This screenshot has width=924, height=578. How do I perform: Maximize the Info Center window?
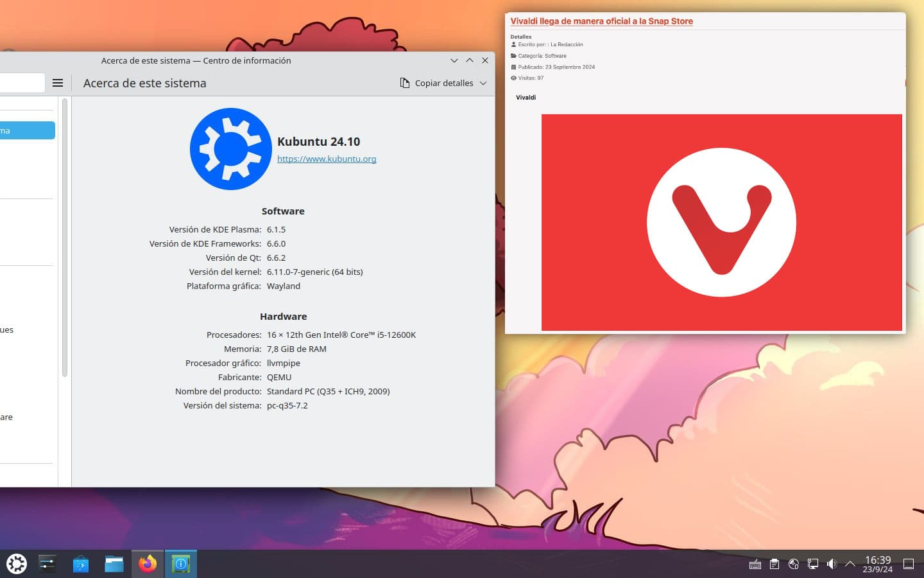470,60
